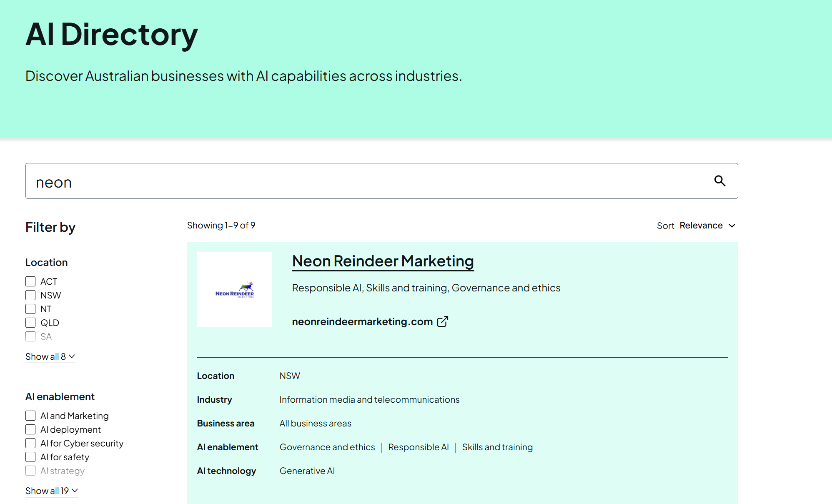Tick the ACT location checkbox
Viewport: 832px width, 504px height.
point(30,281)
